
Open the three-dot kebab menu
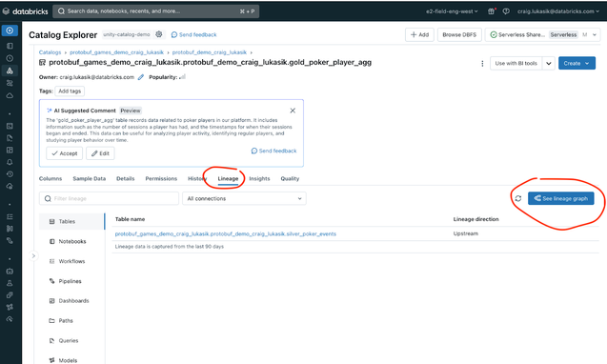tap(482, 63)
